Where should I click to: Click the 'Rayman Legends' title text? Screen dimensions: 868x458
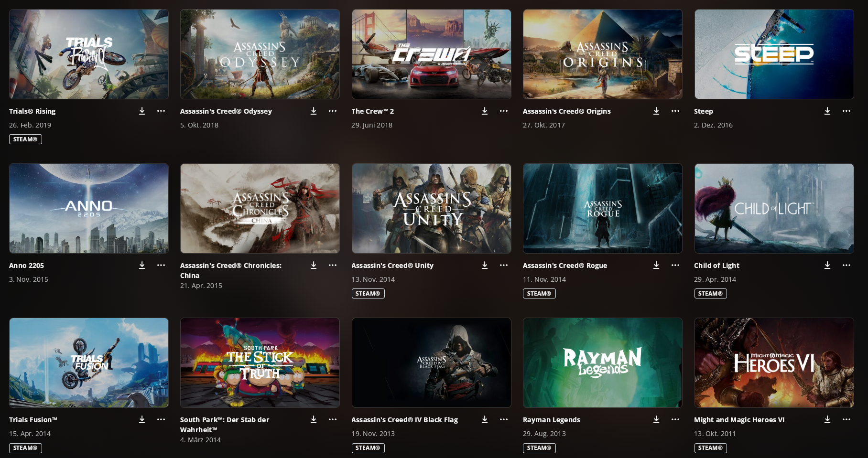pyautogui.click(x=552, y=419)
